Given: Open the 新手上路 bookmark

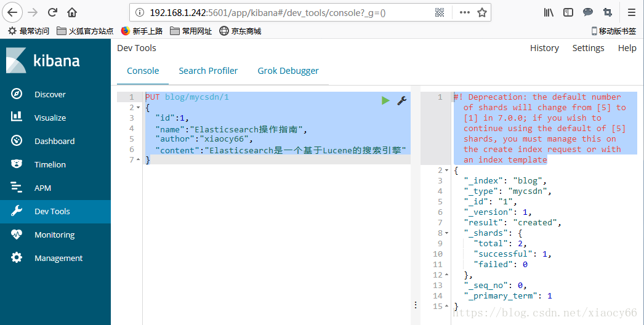Looking at the screenshot, I should (142, 31).
